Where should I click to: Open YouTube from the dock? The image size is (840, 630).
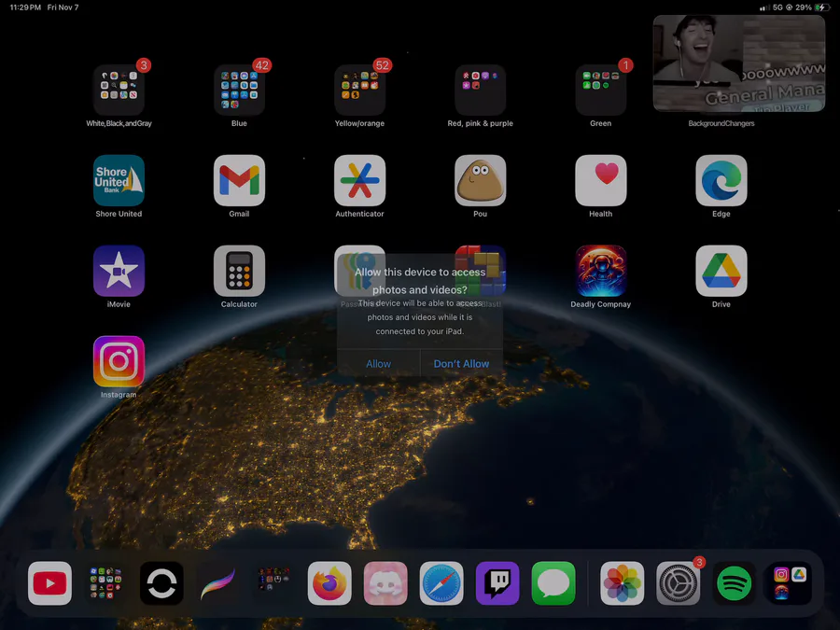49,583
